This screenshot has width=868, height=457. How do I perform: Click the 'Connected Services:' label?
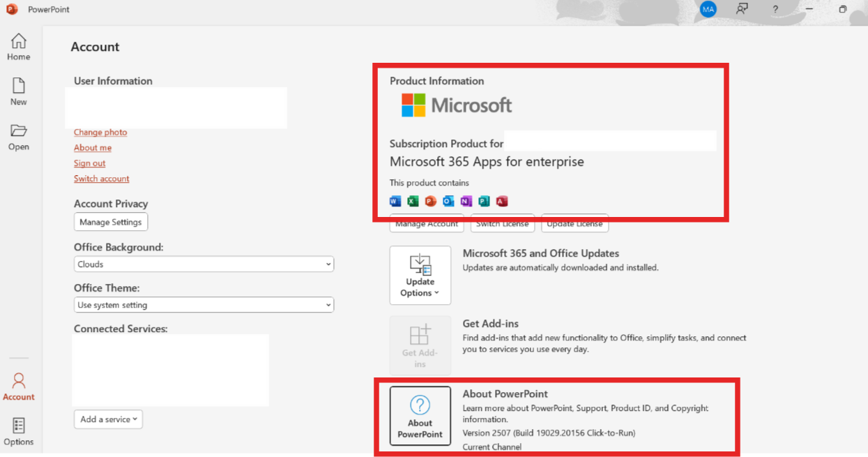coord(121,329)
